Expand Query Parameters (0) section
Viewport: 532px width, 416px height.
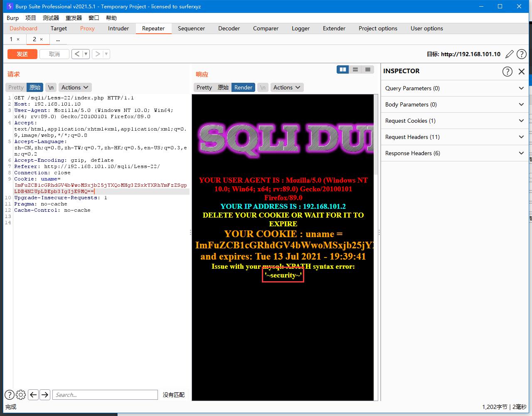[x=455, y=88]
